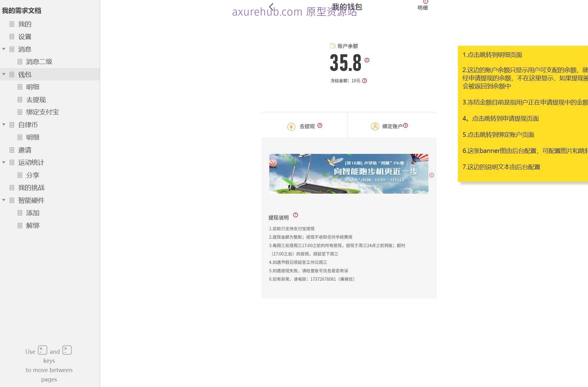Select the 运动统计 page

point(31,162)
